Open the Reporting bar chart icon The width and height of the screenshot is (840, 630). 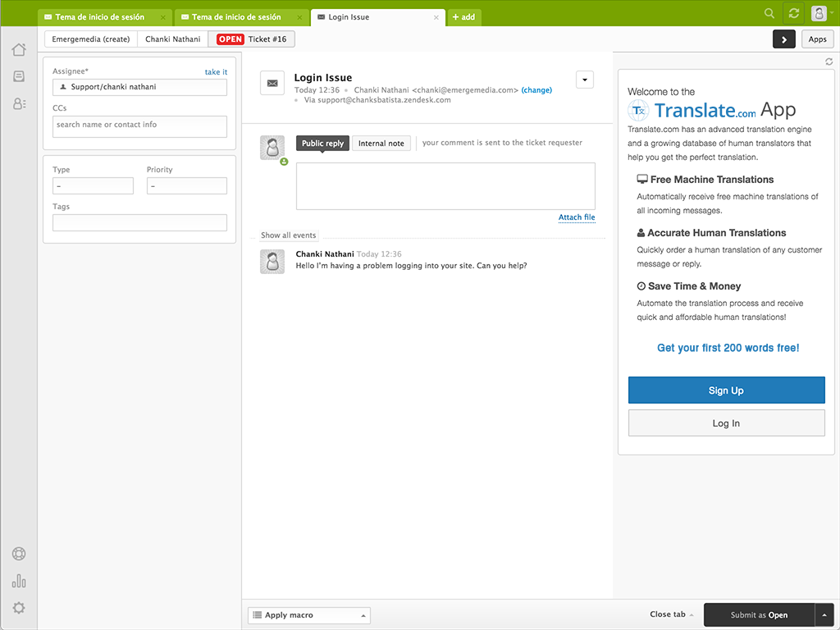[x=18, y=581]
